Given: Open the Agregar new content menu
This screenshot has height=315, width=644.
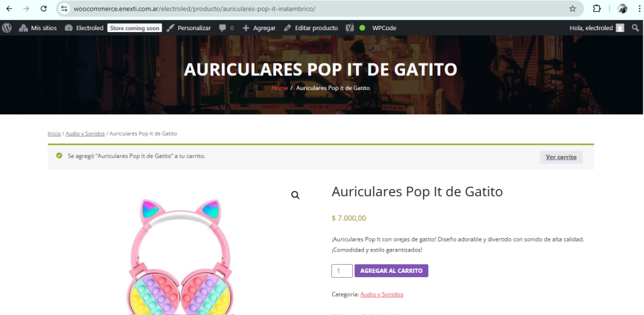Looking at the screenshot, I should point(259,28).
